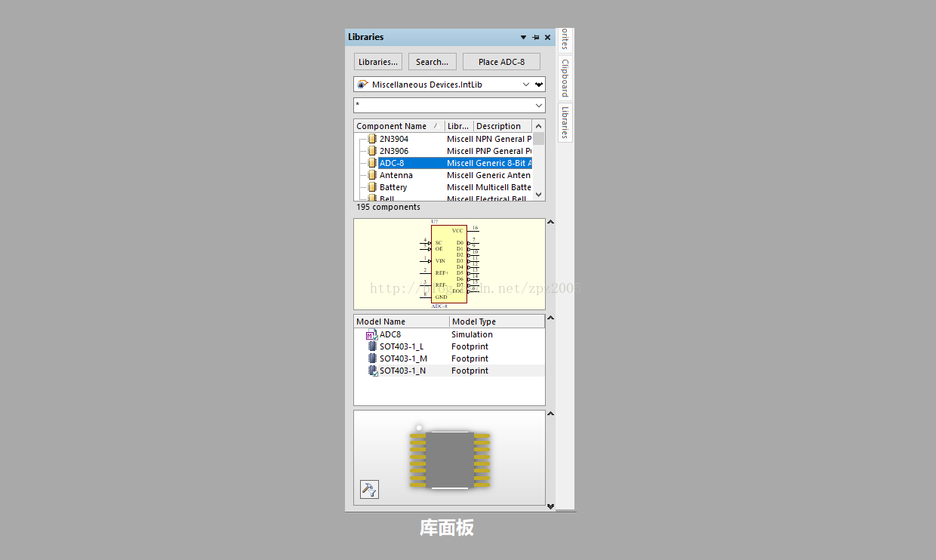
Task: Open the Miscellaneous Devices.IntLib library dropdown
Action: [526, 85]
